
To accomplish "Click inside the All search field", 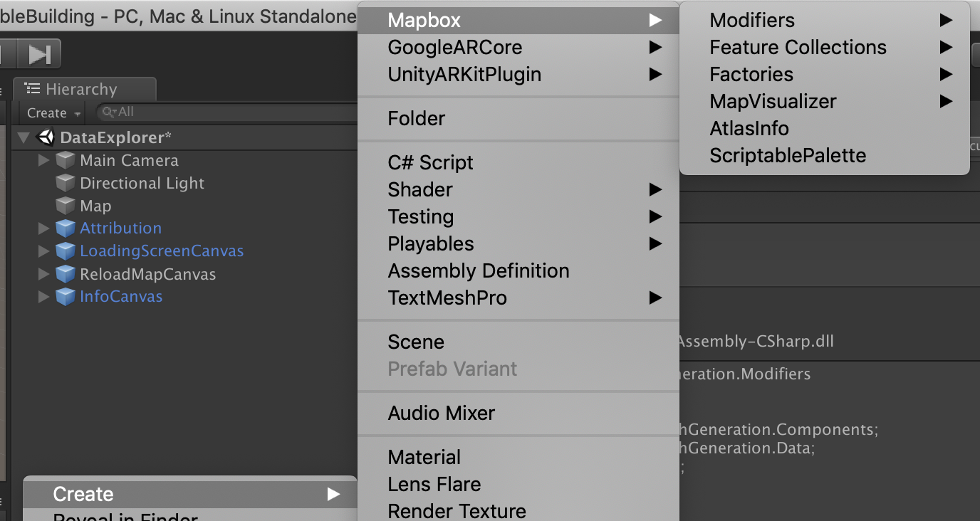I will click(142, 112).
